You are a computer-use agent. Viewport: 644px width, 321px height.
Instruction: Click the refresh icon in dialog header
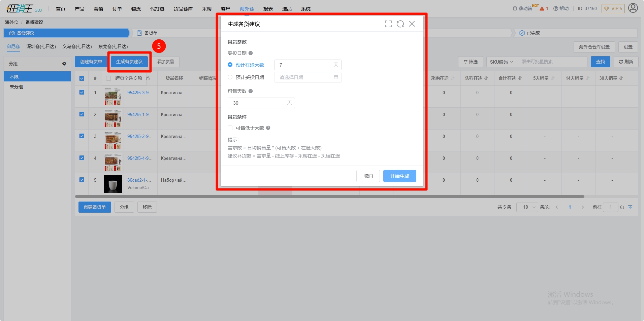[400, 24]
